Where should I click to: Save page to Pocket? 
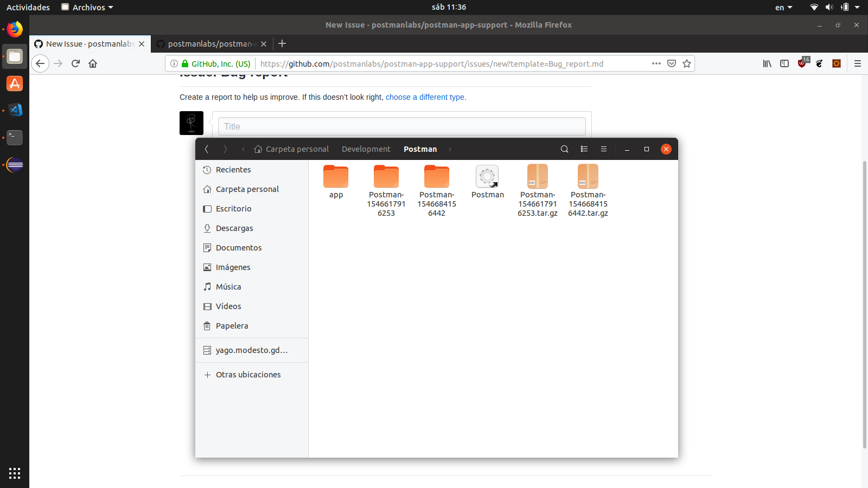click(671, 63)
